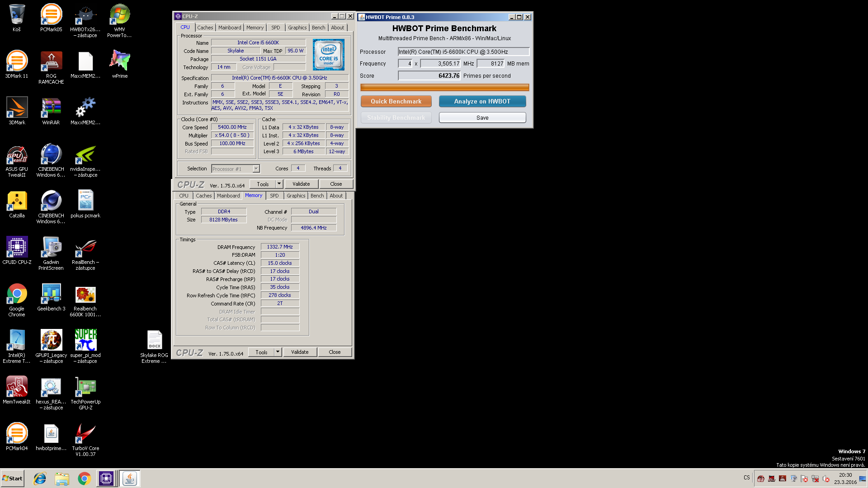
Task: Launch hwbotprime jar file icon
Action: coord(51,437)
